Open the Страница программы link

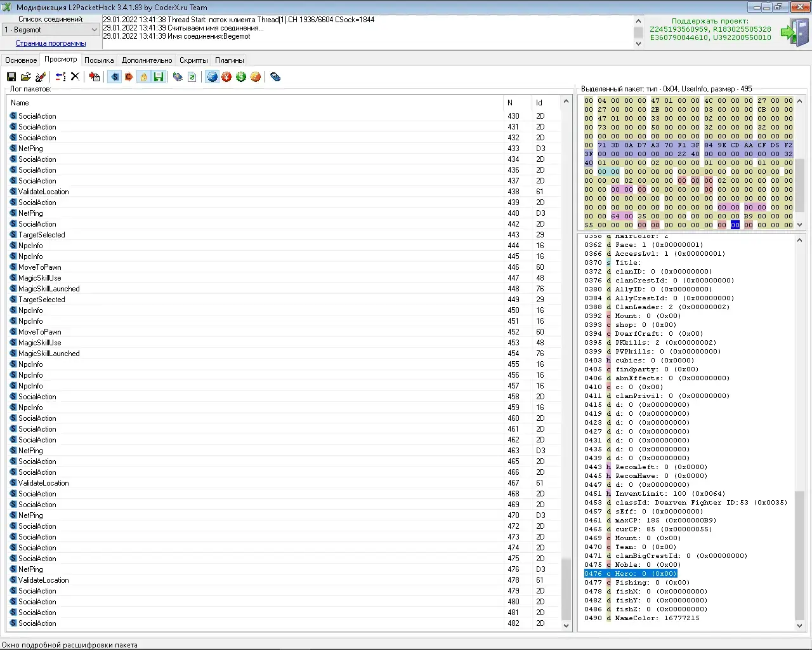coord(51,43)
